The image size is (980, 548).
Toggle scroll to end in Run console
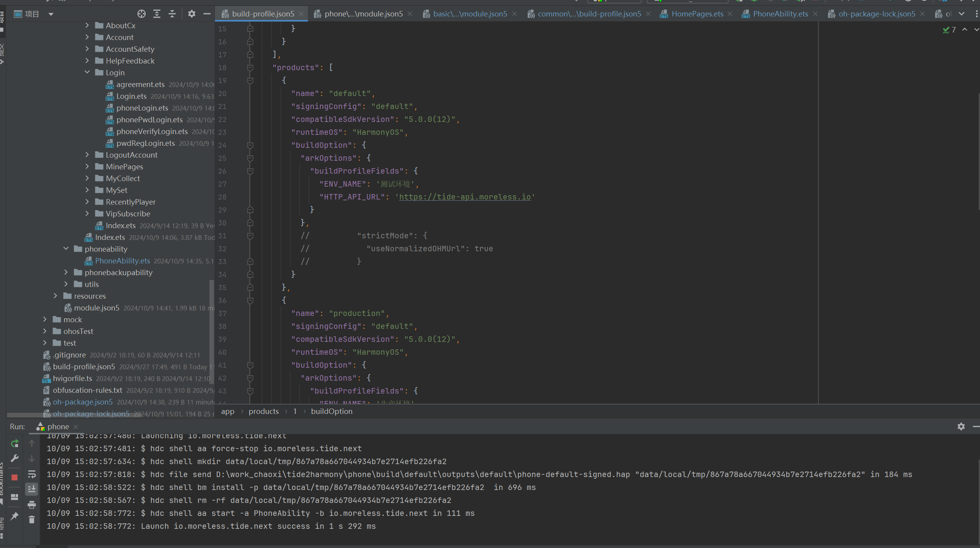coord(32,489)
